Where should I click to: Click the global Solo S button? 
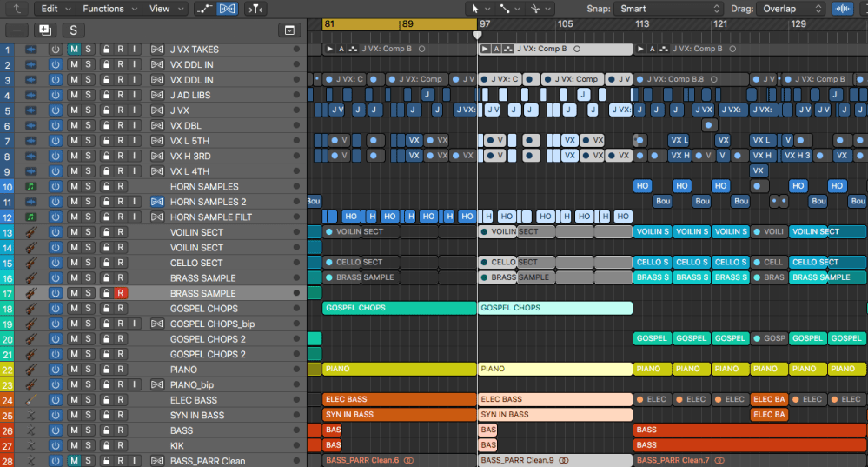click(72, 30)
